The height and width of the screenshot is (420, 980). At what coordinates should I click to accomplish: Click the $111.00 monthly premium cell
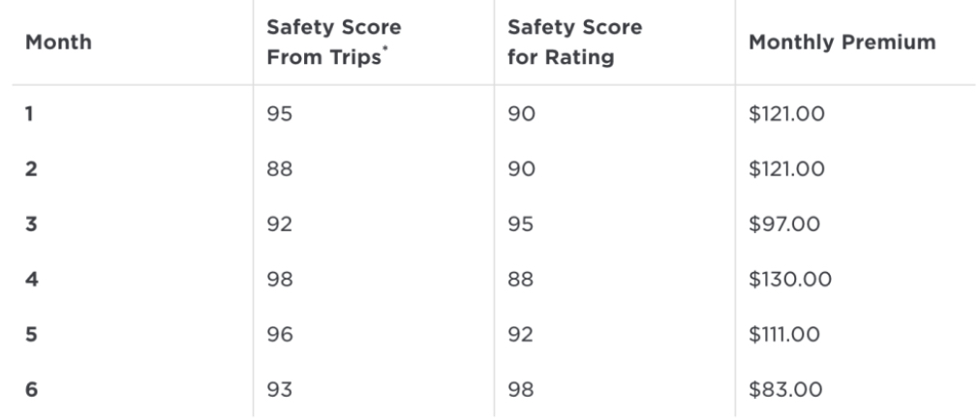pos(784,335)
